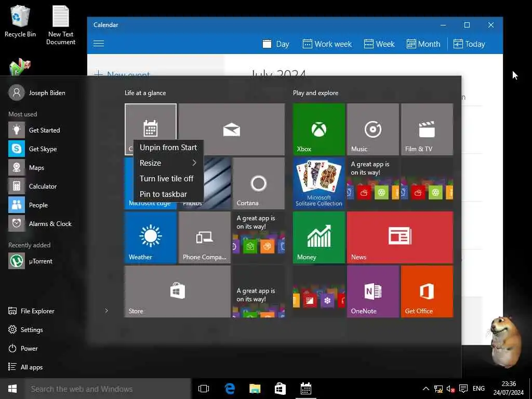Open the Mail tile in Start menu
Screen dimensions: 532x399
(232, 129)
